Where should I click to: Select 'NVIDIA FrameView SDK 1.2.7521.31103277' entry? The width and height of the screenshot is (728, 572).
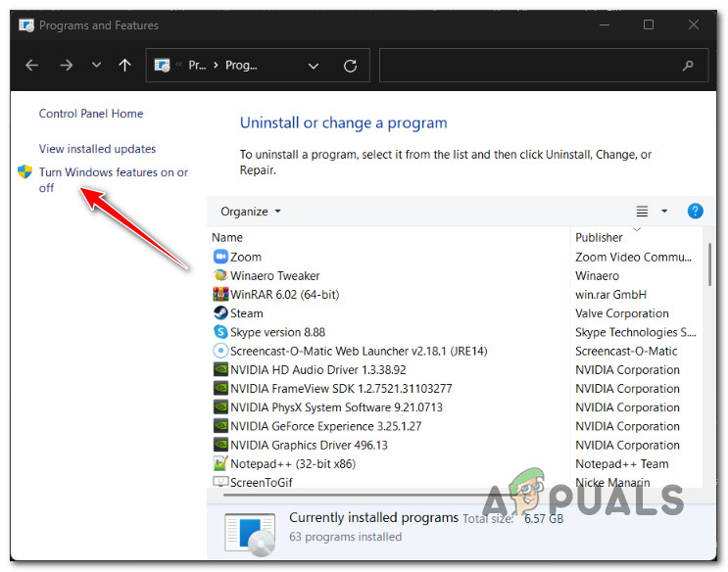[341, 389]
